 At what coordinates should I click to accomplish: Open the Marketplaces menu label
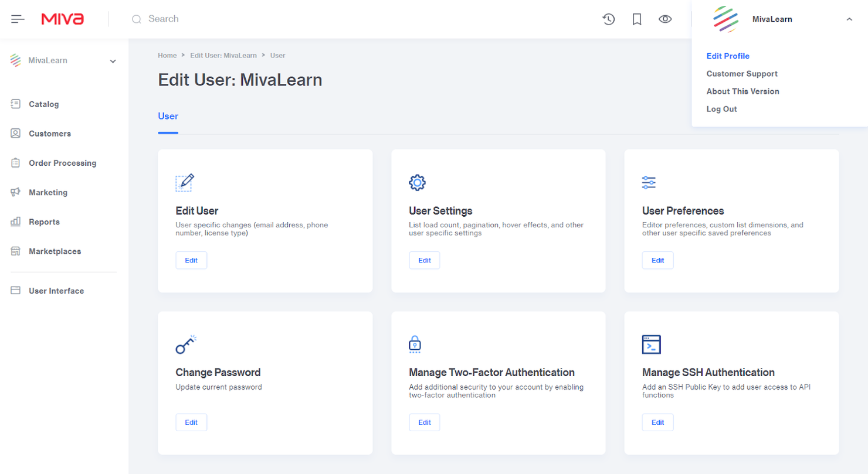tap(55, 251)
